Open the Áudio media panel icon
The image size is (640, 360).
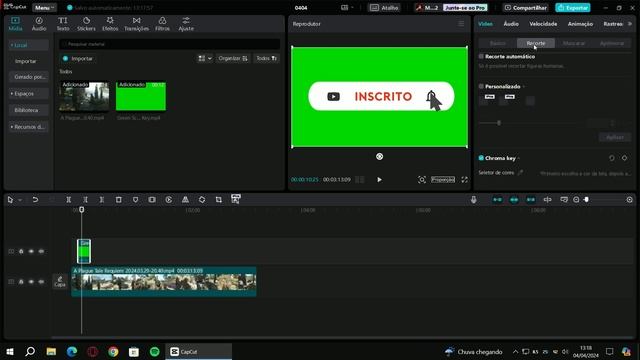point(39,24)
